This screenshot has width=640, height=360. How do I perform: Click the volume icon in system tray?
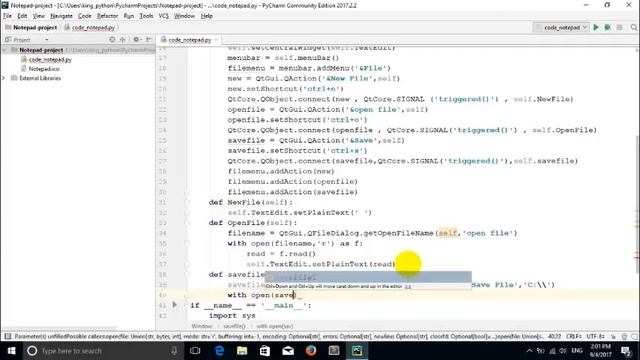pyautogui.click(x=563, y=351)
